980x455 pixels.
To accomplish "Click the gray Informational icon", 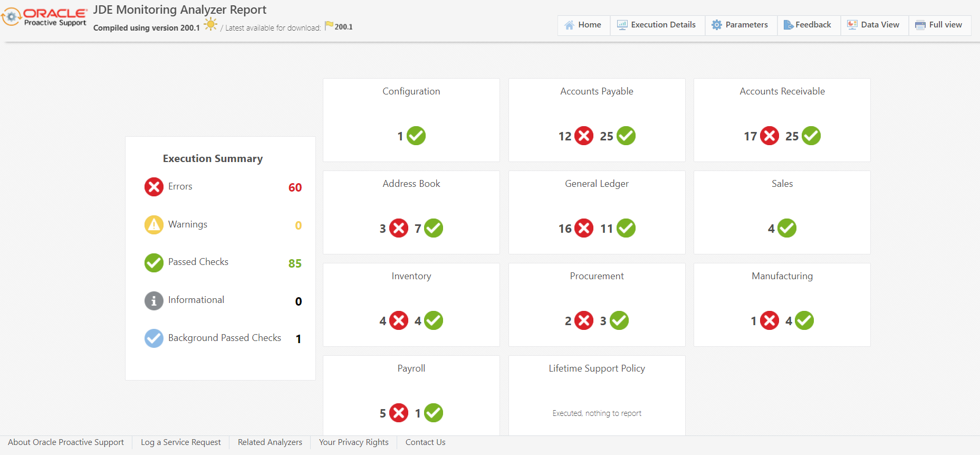I will pyautogui.click(x=154, y=300).
